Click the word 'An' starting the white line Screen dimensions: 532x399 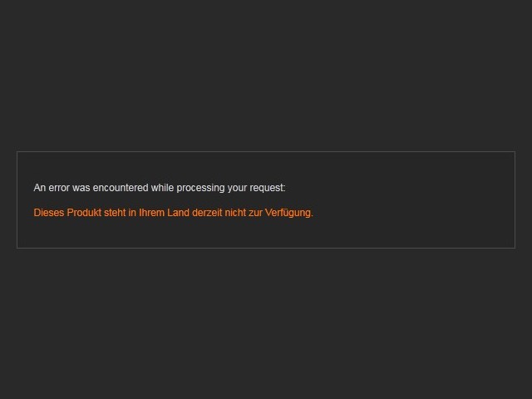[40, 188]
